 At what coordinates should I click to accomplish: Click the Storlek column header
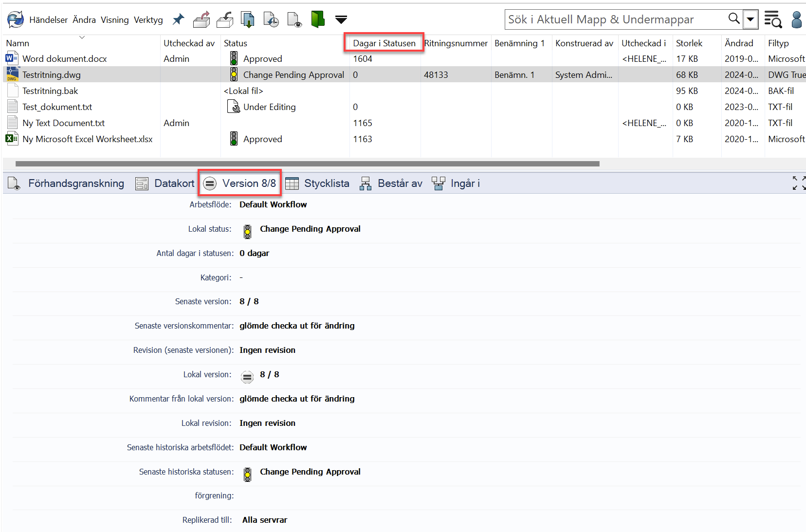689,43
